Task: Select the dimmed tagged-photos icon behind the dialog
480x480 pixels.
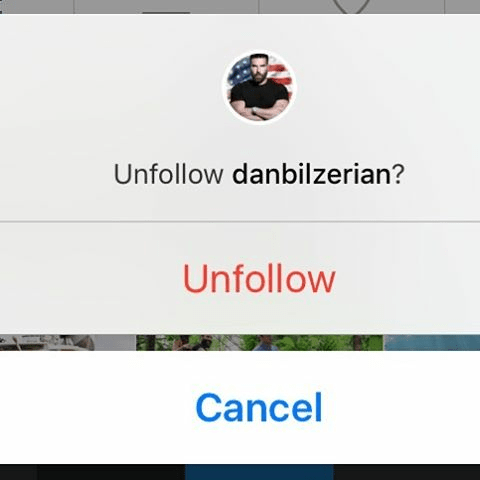Action: point(351,6)
